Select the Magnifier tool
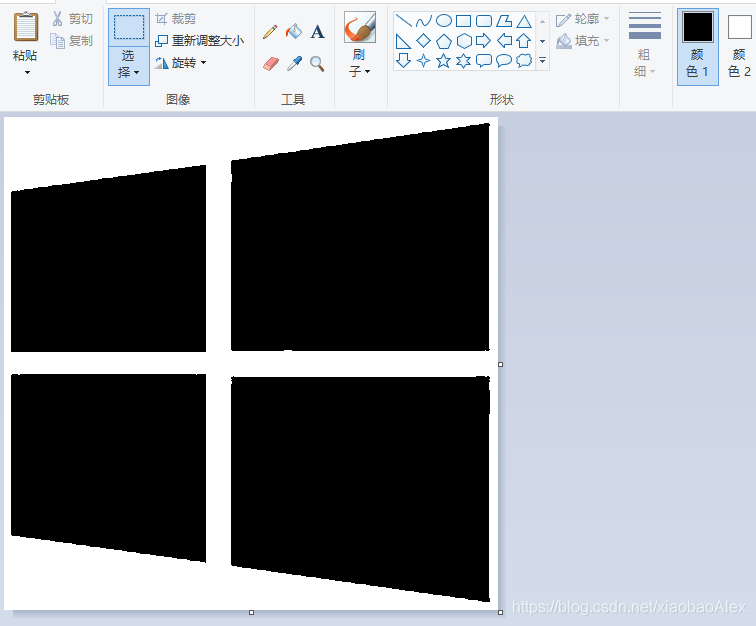The image size is (756, 626). (317, 63)
